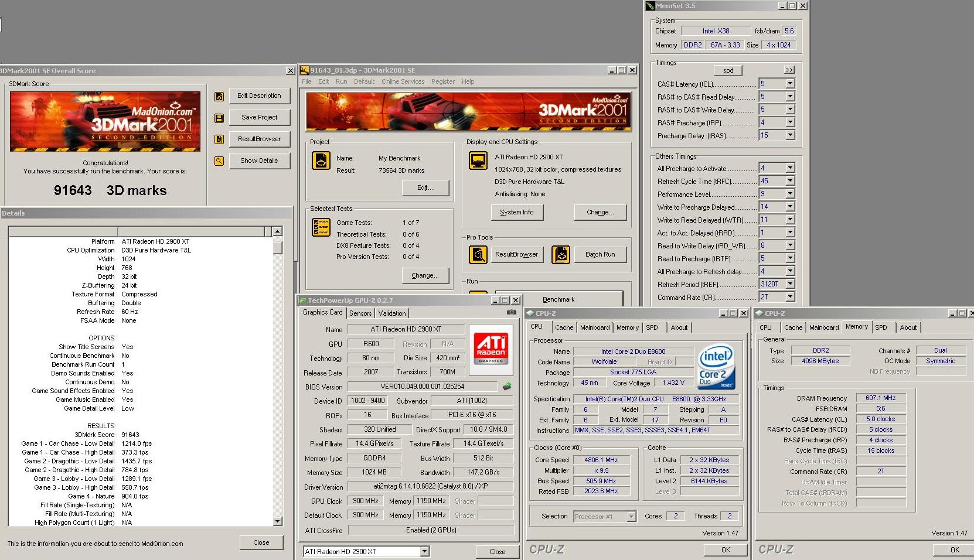The image size is (974, 560).
Task: Open RAS# Precharge (tRP) dropdown
Action: [x=790, y=122]
